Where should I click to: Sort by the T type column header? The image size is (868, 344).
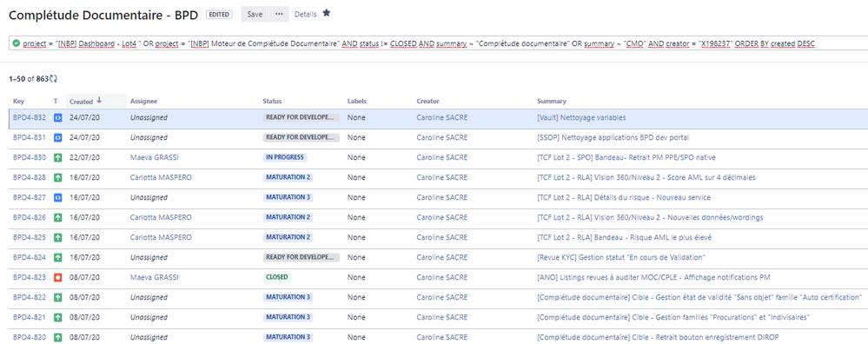pos(56,102)
